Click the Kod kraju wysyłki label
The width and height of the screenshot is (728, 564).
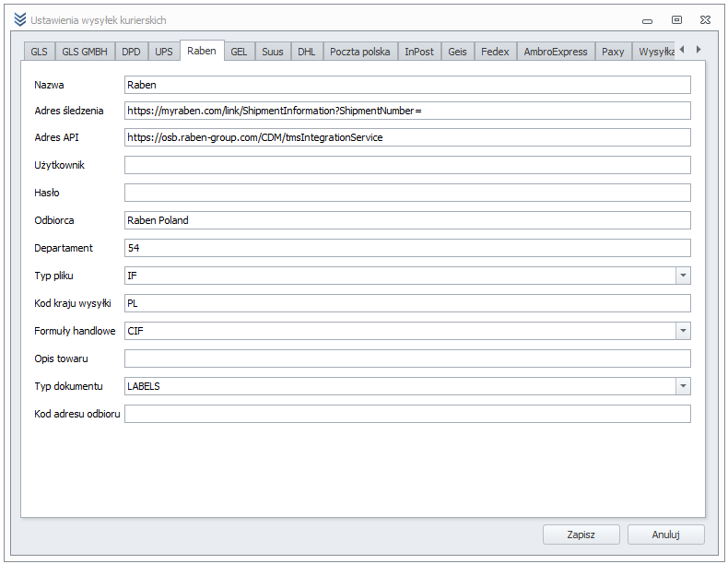pyautogui.click(x=73, y=303)
